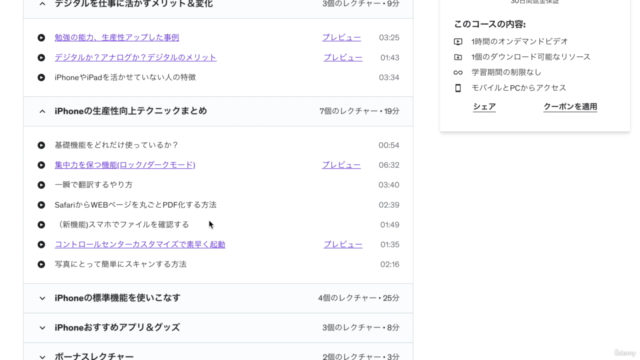Click the モバイルとPCからアクセス text
This screenshot has height=360, width=640.
coord(519,88)
